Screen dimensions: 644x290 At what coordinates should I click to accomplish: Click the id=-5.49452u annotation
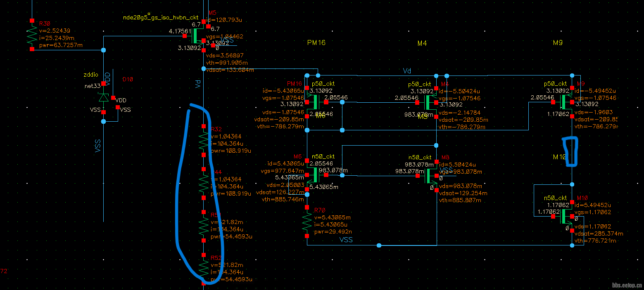coord(595,91)
